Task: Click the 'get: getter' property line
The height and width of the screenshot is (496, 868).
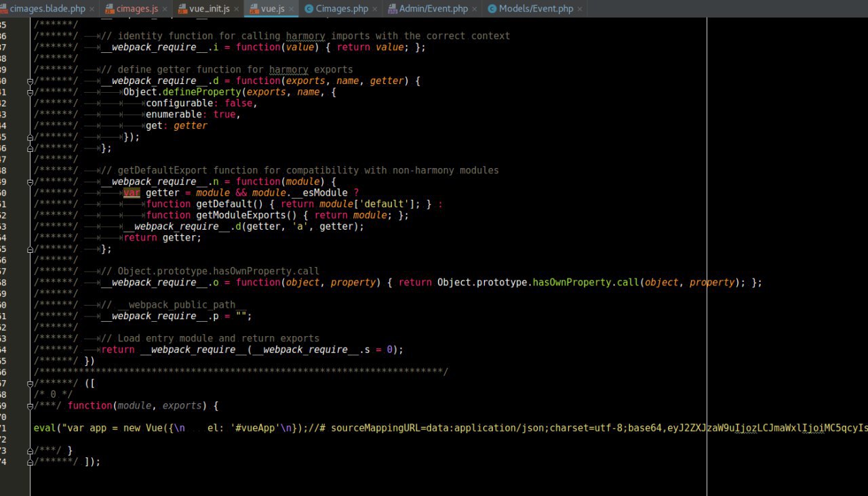Action: [176, 125]
